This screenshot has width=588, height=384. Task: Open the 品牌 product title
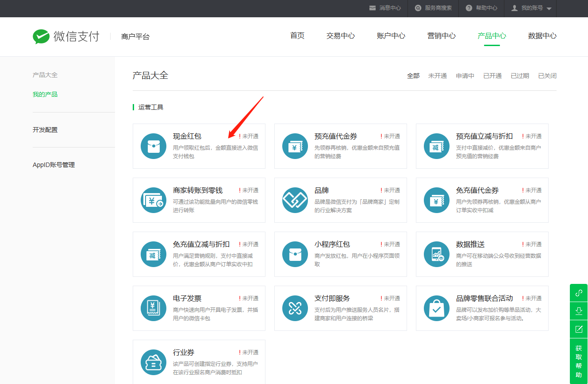[x=322, y=190]
